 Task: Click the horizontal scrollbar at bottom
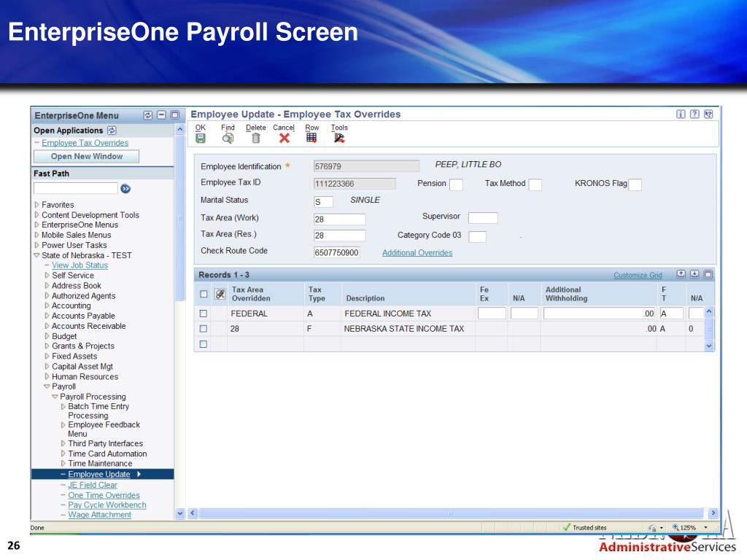point(449,513)
